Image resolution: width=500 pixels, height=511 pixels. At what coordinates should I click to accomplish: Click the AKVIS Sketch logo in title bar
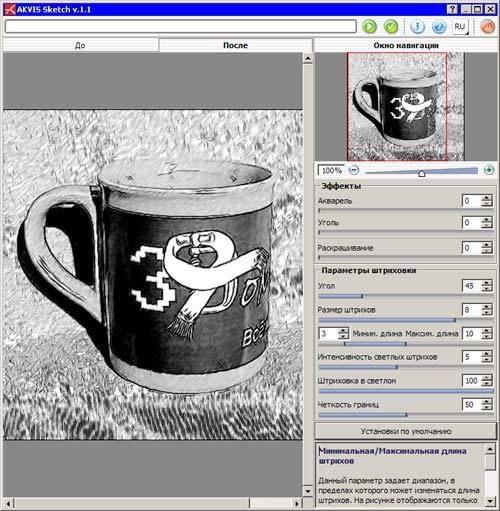click(x=10, y=9)
